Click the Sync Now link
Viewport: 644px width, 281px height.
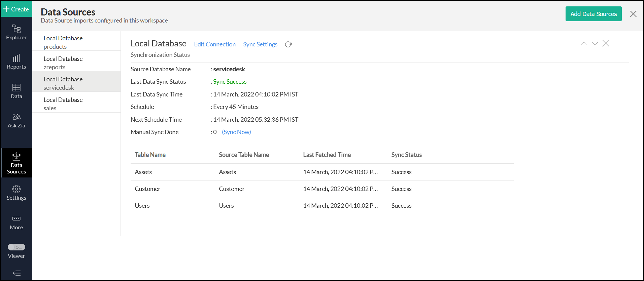236,132
